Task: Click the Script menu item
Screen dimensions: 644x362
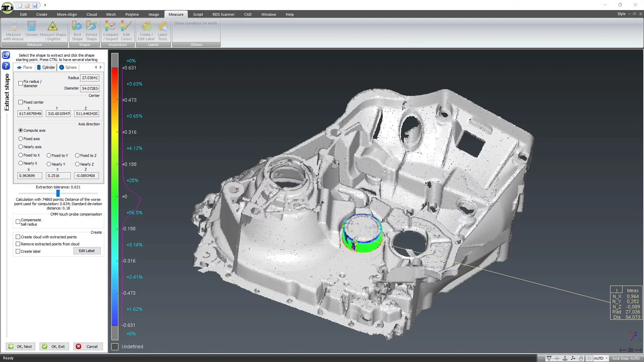Action: pyautogui.click(x=198, y=14)
